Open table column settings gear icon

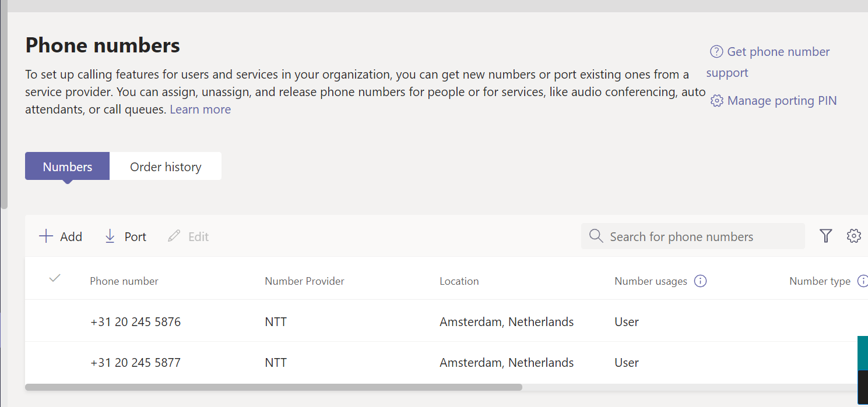(853, 236)
